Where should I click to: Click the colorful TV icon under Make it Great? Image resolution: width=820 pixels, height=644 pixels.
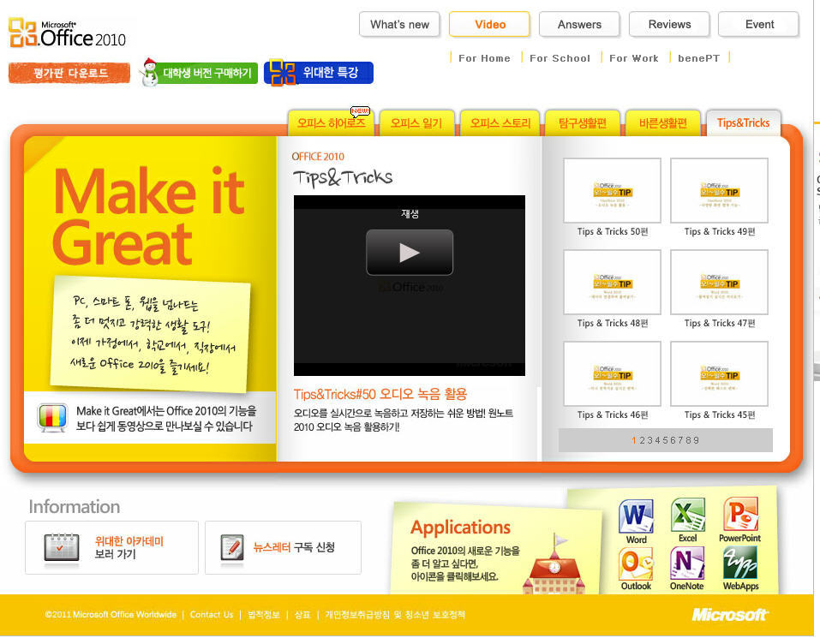(52, 417)
